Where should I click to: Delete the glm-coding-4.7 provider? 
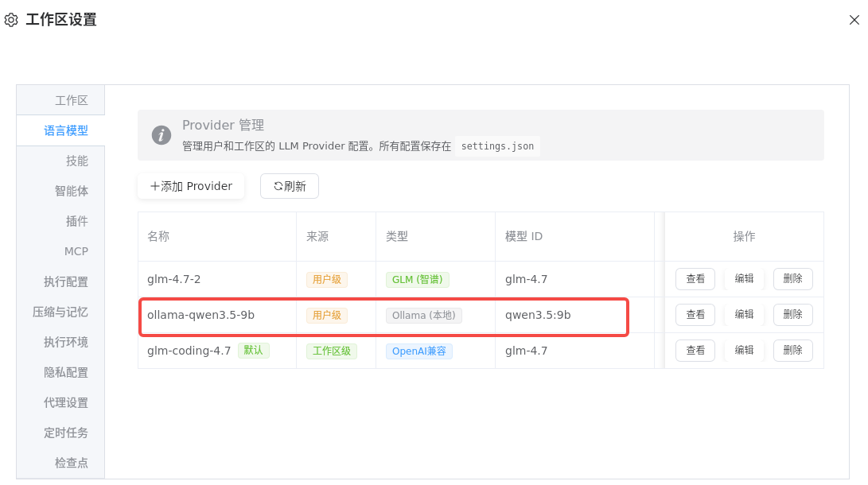[x=792, y=351]
